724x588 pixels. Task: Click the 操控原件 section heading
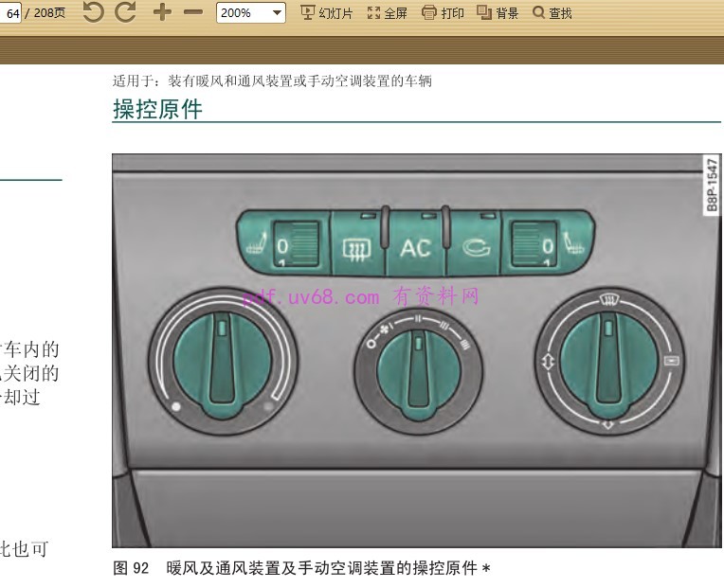[x=157, y=109]
